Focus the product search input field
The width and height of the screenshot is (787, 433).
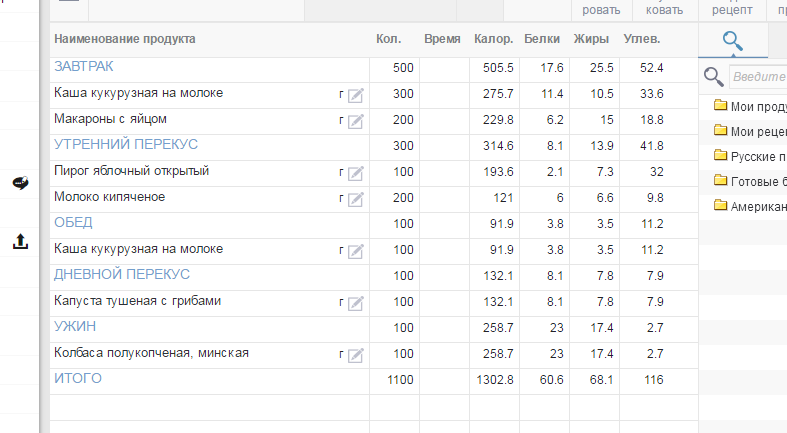click(x=758, y=77)
